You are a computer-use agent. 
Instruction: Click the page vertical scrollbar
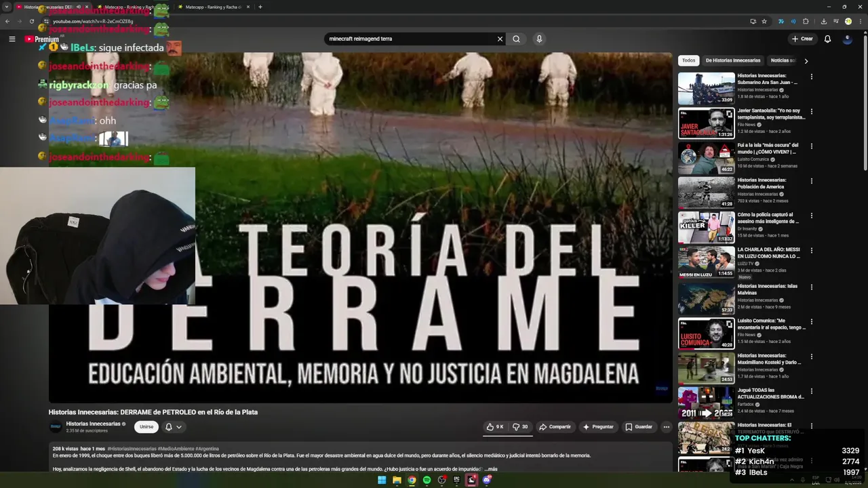(x=865, y=102)
